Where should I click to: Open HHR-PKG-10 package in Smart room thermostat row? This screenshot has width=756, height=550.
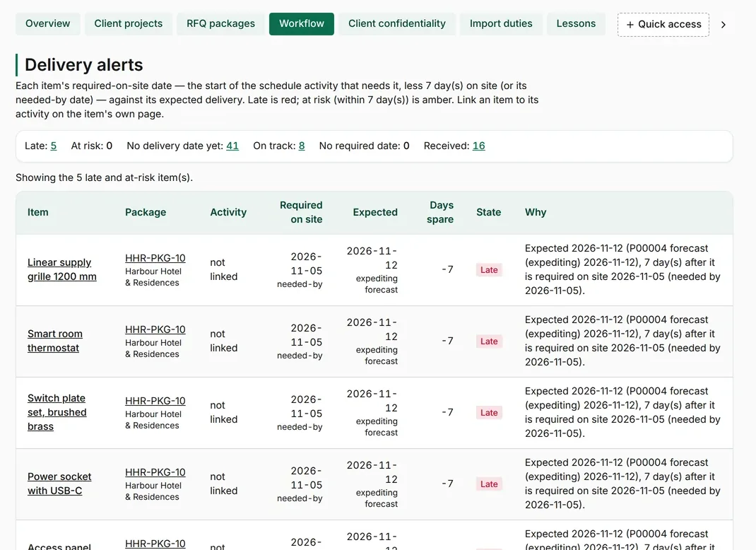click(x=155, y=329)
